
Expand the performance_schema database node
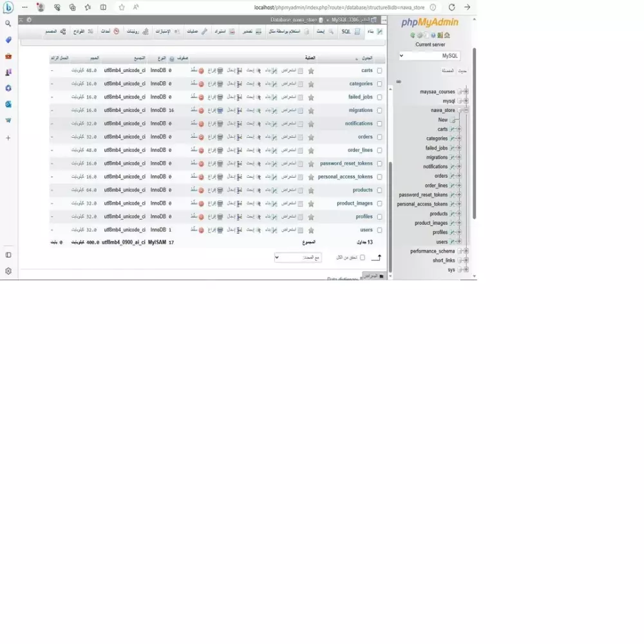(466, 251)
